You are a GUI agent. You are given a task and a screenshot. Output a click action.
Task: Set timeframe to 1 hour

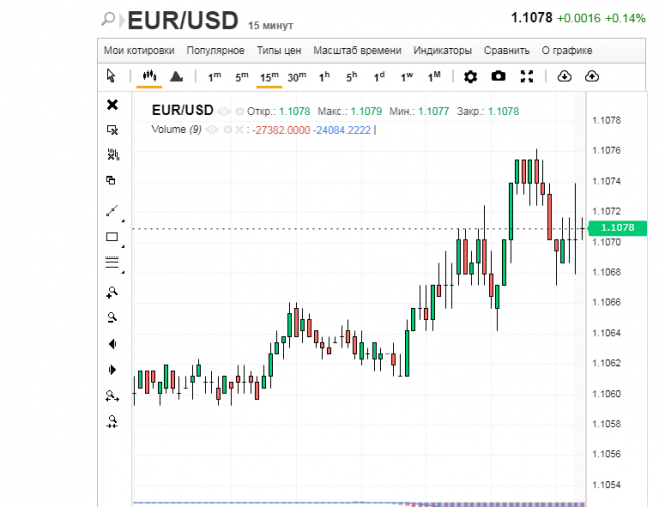(x=324, y=77)
